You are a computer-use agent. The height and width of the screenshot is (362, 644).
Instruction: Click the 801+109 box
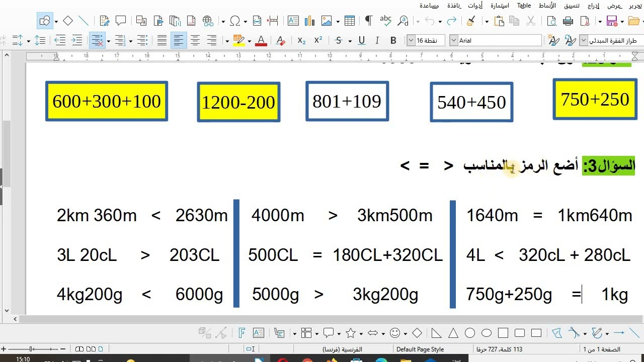tap(347, 101)
